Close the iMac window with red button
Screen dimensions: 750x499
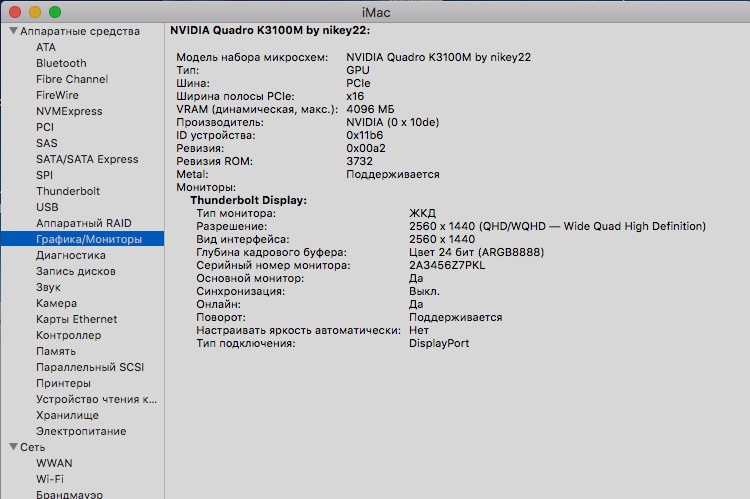[15, 12]
